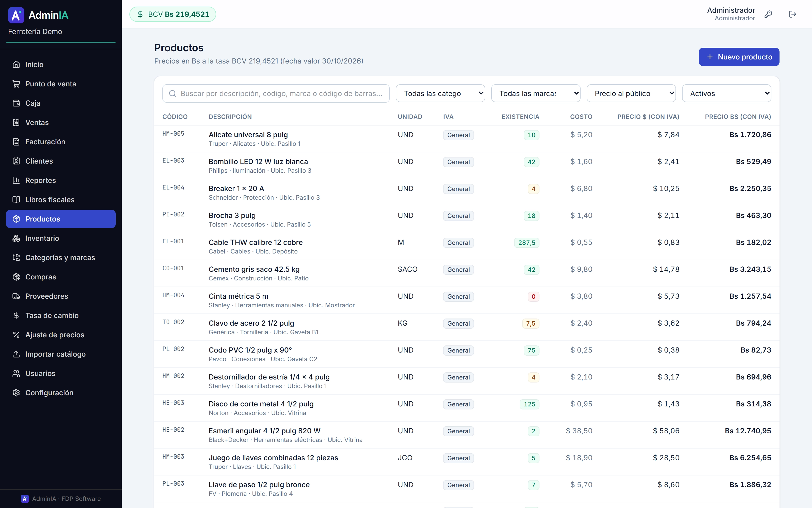Image resolution: width=812 pixels, height=508 pixels.
Task: Open Compras in the sidebar
Action: click(x=61, y=277)
